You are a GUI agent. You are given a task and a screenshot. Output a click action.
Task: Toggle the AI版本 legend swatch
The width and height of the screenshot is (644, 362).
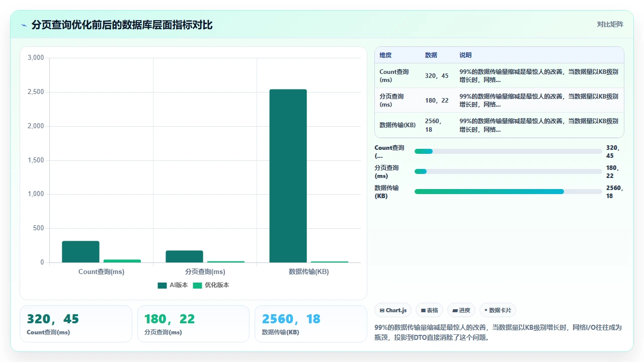[162, 285]
